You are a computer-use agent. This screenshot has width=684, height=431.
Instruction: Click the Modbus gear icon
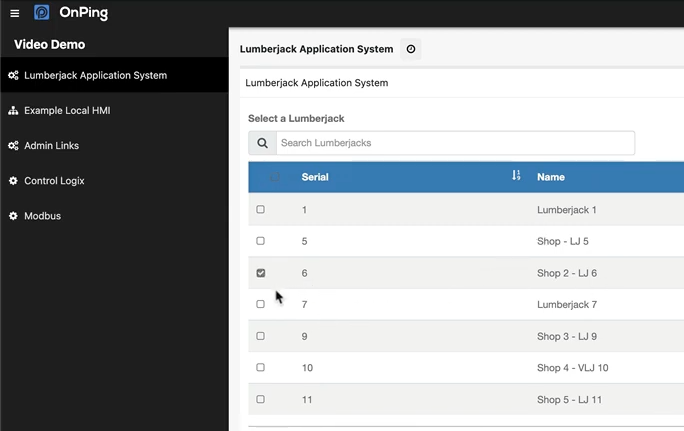coord(13,216)
